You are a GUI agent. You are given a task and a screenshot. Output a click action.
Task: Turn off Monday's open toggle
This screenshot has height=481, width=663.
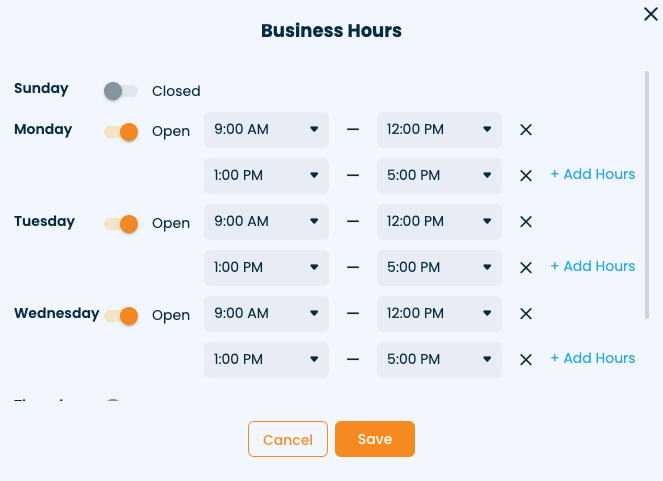121,131
